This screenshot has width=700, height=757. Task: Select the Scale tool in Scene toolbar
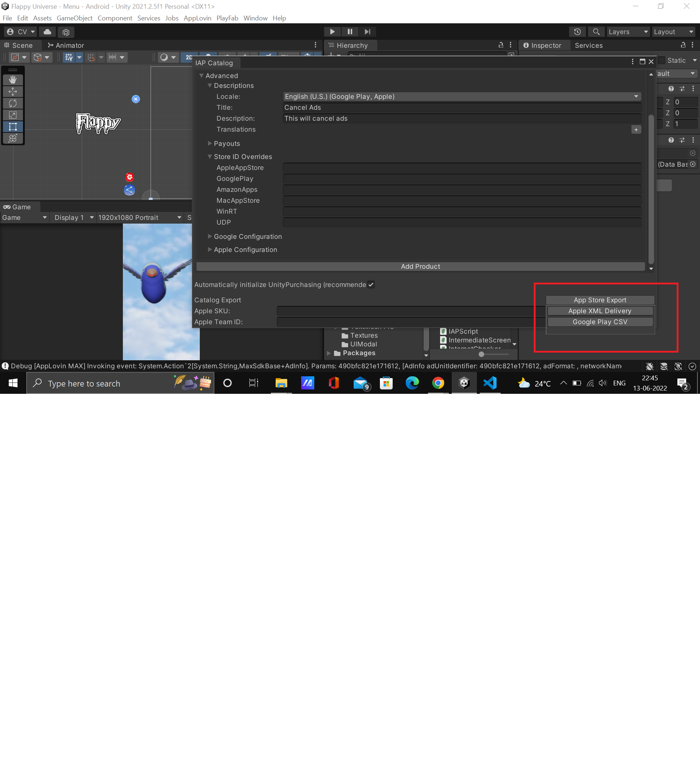coord(13,115)
